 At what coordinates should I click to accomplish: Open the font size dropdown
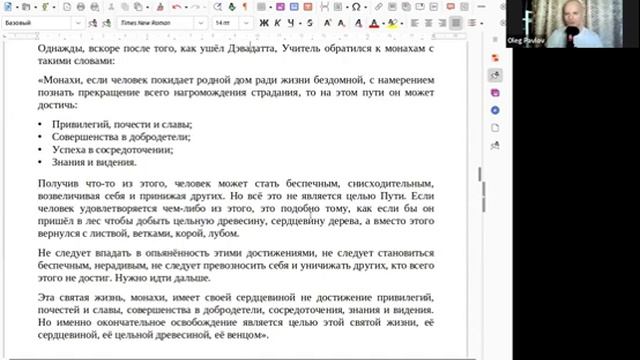coord(246,23)
